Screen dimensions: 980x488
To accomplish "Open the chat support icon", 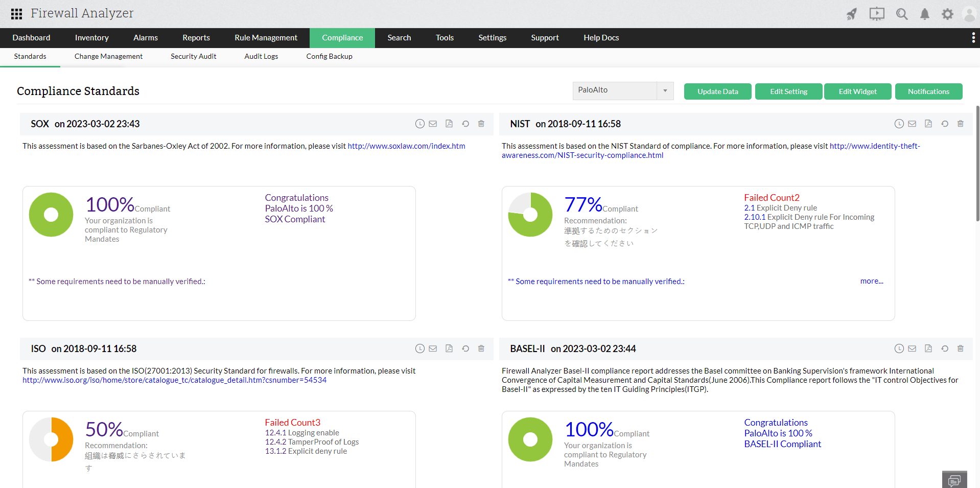I will pos(954,480).
